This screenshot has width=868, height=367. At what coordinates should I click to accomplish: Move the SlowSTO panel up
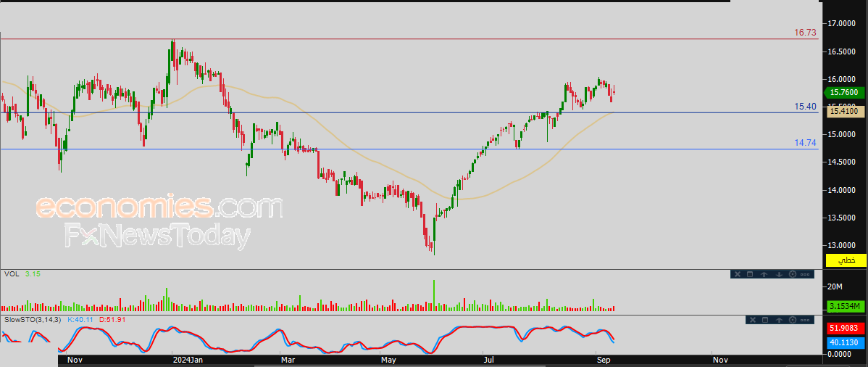779,320
